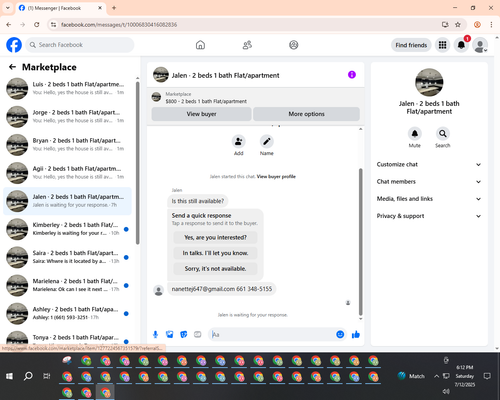The image size is (500, 400).
Task: Send quick reply 'Yes, are you interested?'
Action: coord(215,238)
